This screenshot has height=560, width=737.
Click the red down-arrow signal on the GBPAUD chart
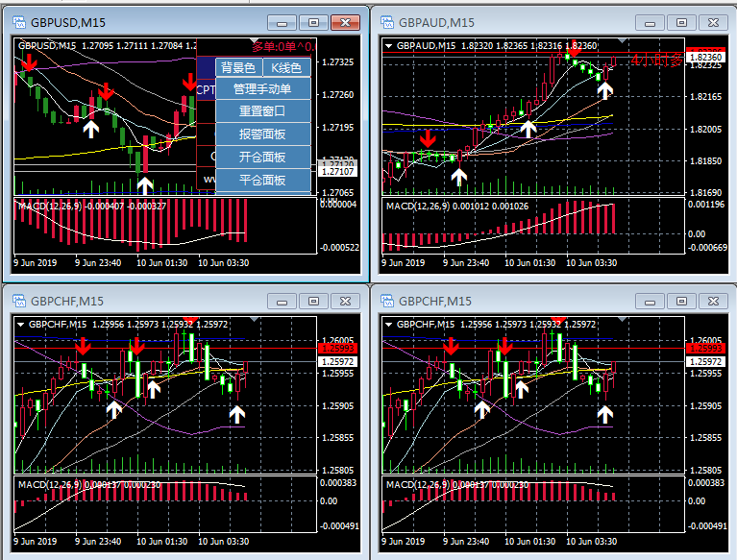point(427,139)
